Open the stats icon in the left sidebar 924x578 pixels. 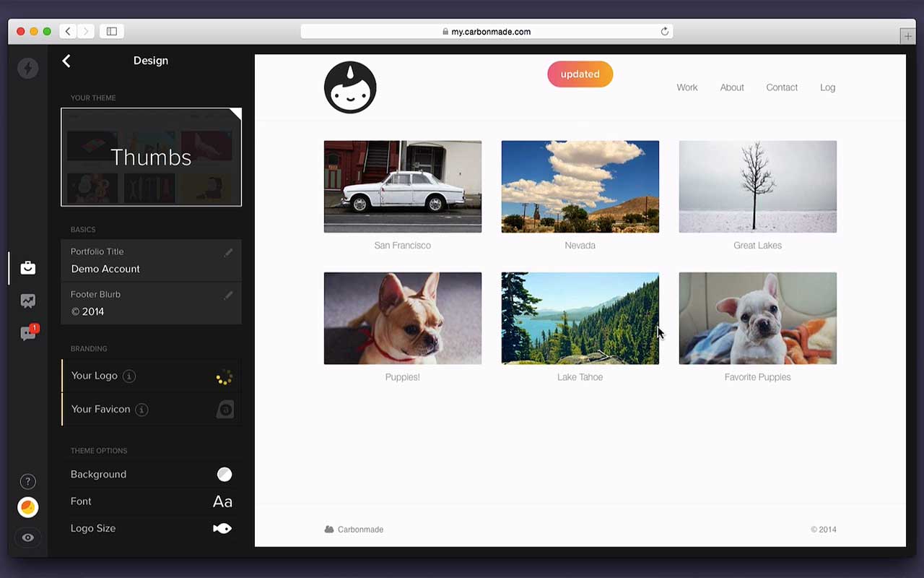(x=27, y=301)
